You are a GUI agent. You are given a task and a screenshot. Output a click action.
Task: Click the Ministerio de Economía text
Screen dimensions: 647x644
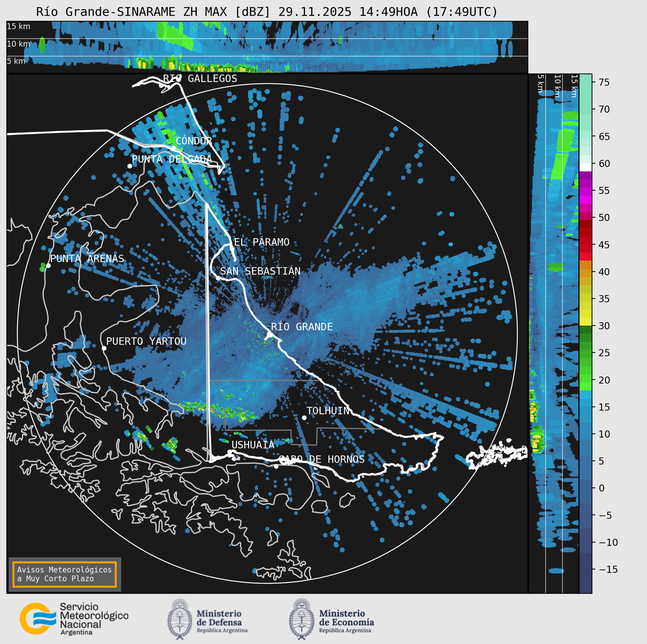click(347, 622)
